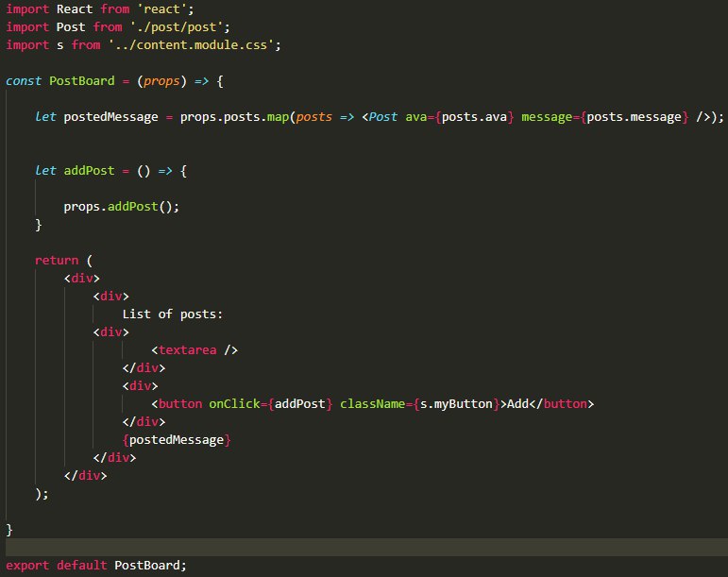Click the italic props parameter in the PostBoard signature
The width and height of the screenshot is (728, 577).
pos(161,82)
